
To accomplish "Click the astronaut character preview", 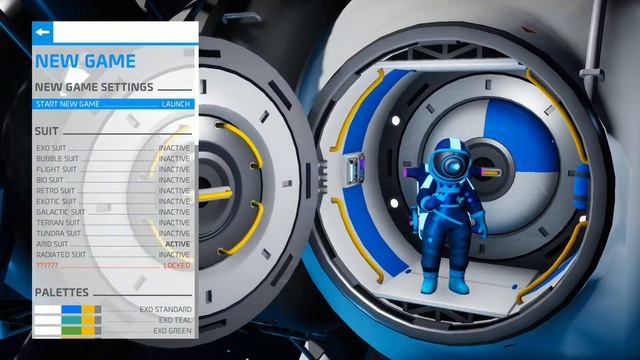I will (448, 216).
